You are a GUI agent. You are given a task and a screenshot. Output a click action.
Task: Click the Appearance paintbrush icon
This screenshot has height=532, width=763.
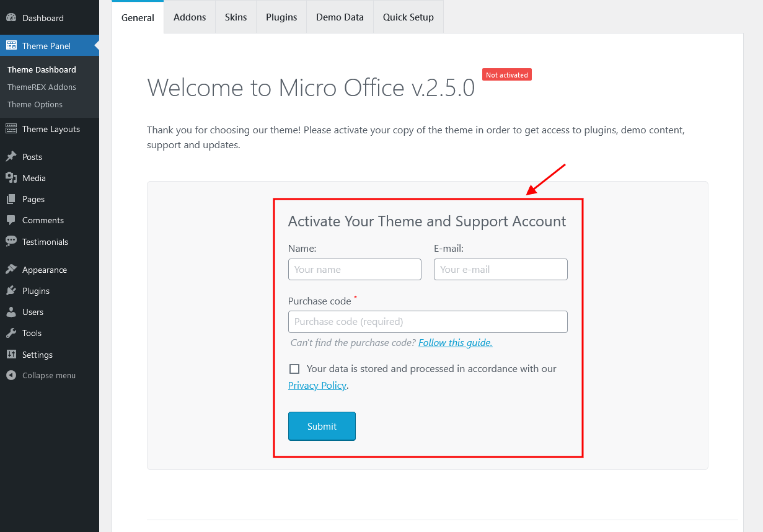tap(11, 270)
